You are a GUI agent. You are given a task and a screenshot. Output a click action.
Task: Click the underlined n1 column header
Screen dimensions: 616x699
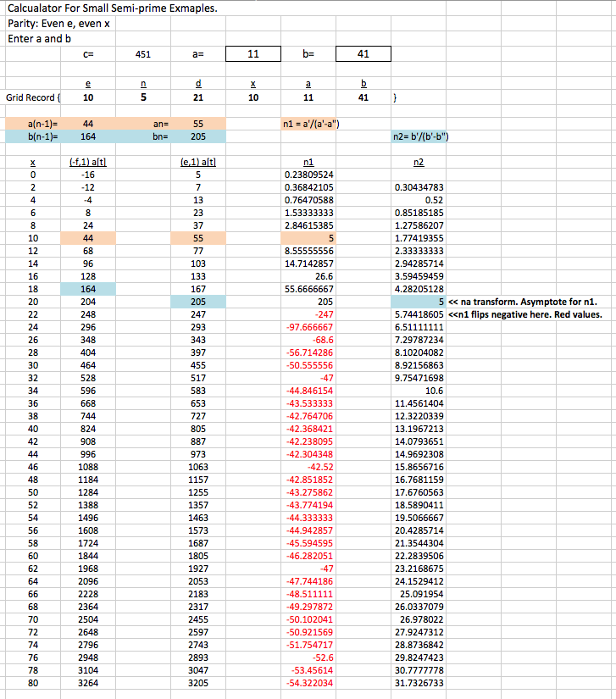pyautogui.click(x=308, y=163)
